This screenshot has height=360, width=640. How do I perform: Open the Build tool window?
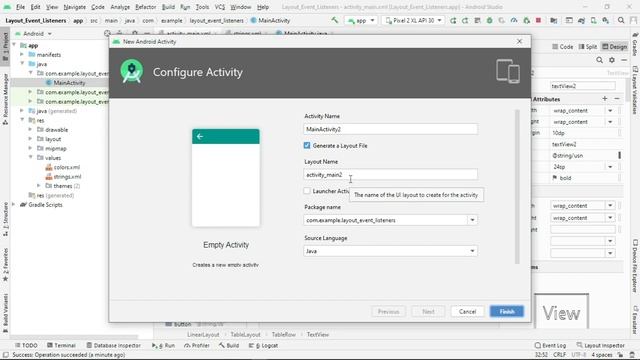[x=229, y=345]
